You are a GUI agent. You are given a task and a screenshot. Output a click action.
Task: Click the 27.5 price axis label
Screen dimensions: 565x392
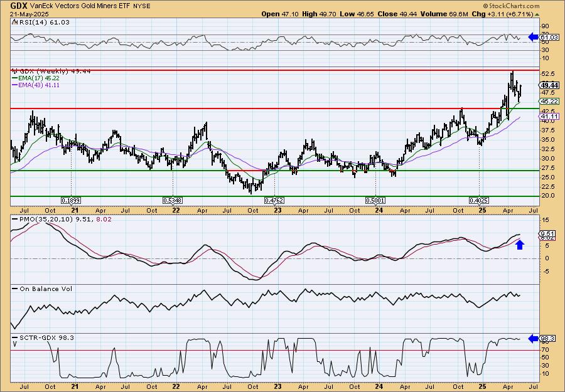(x=547, y=168)
